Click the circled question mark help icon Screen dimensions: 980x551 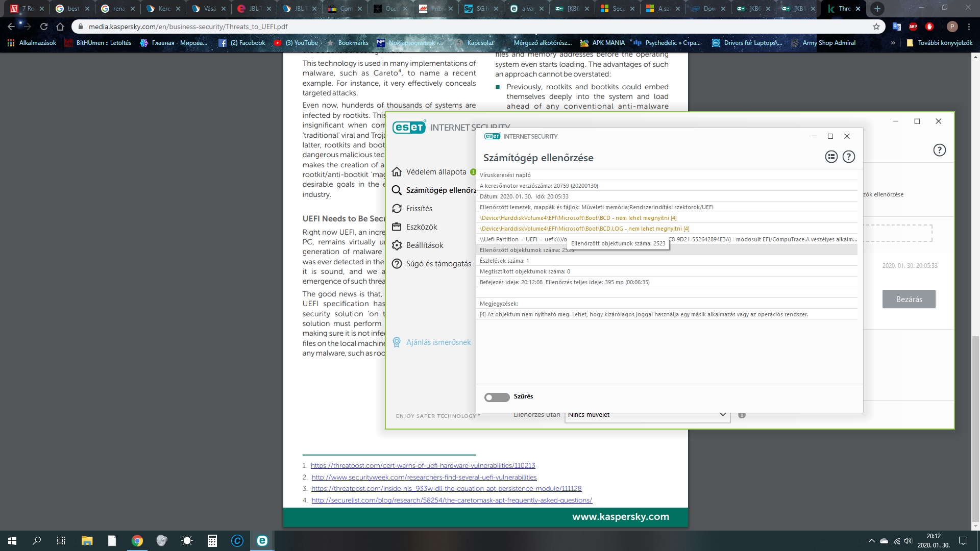[849, 157]
